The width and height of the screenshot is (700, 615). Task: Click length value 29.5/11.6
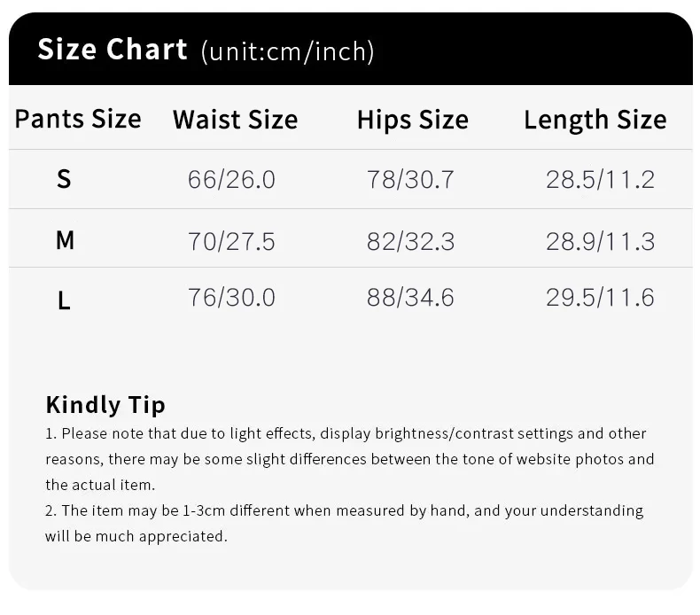[600, 298]
